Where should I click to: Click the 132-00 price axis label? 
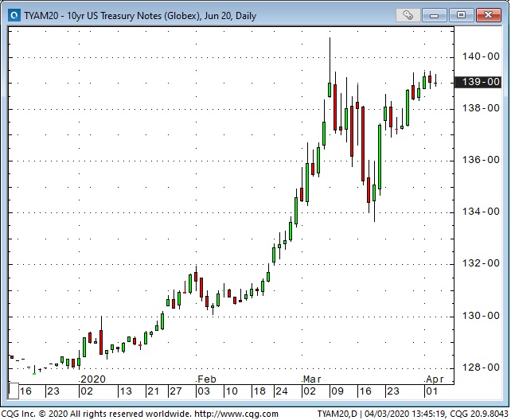click(x=481, y=263)
